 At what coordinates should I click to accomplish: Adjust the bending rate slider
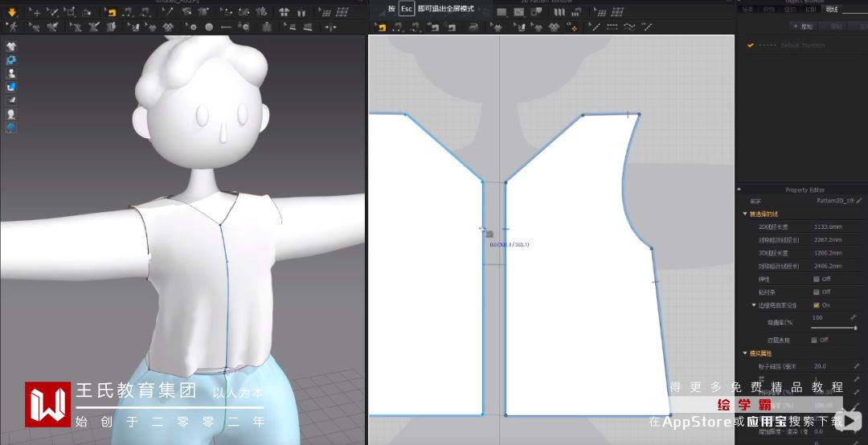833,329
